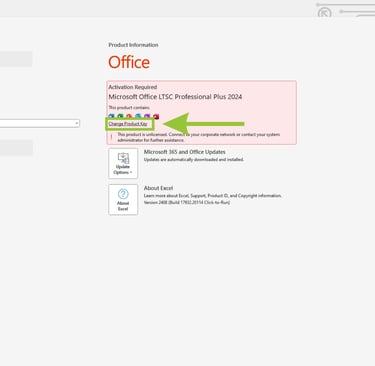Open the Update Options button menu

(x=123, y=163)
